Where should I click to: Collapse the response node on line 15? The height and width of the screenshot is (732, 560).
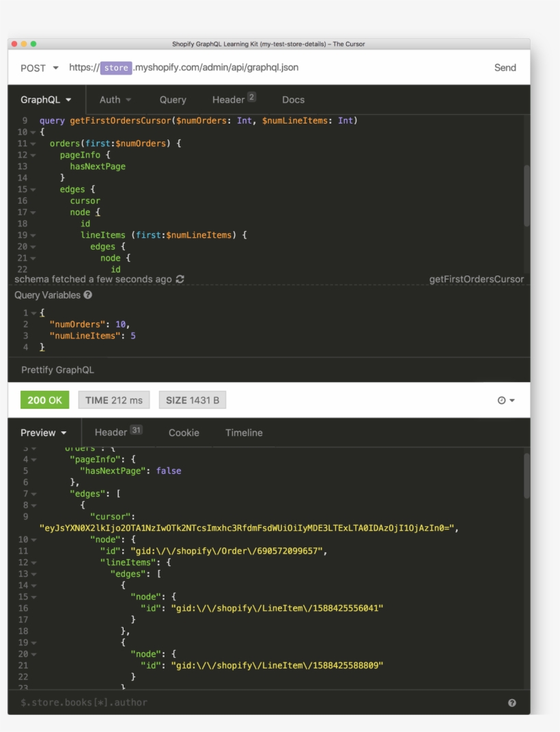[33, 597]
